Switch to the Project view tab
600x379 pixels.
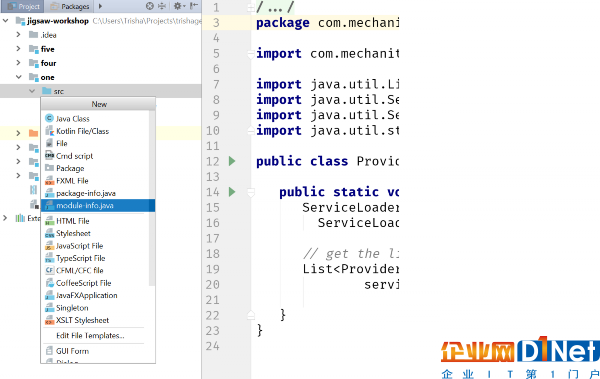point(24,6)
